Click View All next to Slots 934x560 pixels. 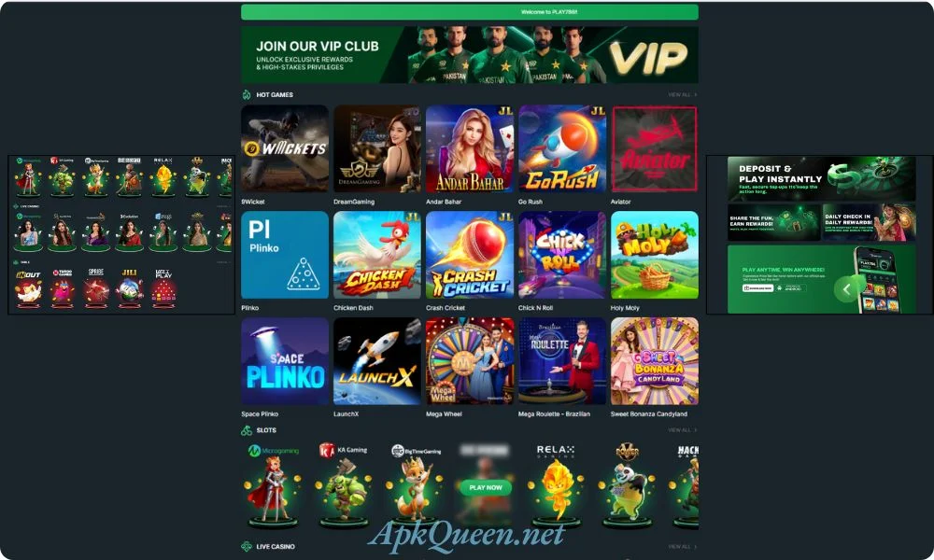pos(682,429)
